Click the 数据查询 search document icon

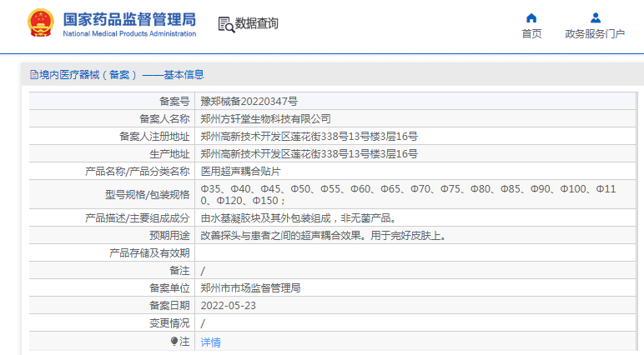coord(226,25)
